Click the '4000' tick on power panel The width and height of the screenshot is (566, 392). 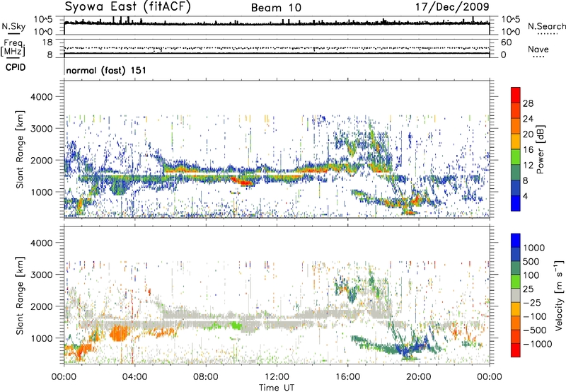pyautogui.click(x=42, y=97)
